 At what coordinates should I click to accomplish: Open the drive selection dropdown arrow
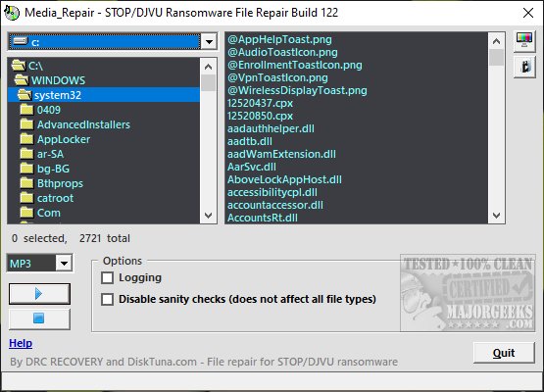click(x=209, y=42)
